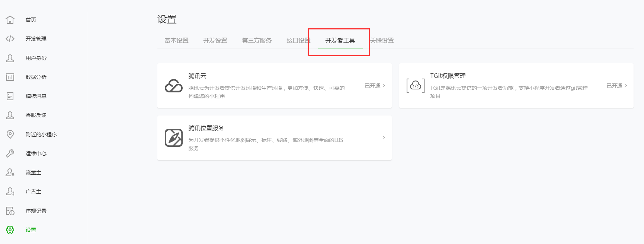Click the TGit description text

pyautogui.click(x=509, y=92)
